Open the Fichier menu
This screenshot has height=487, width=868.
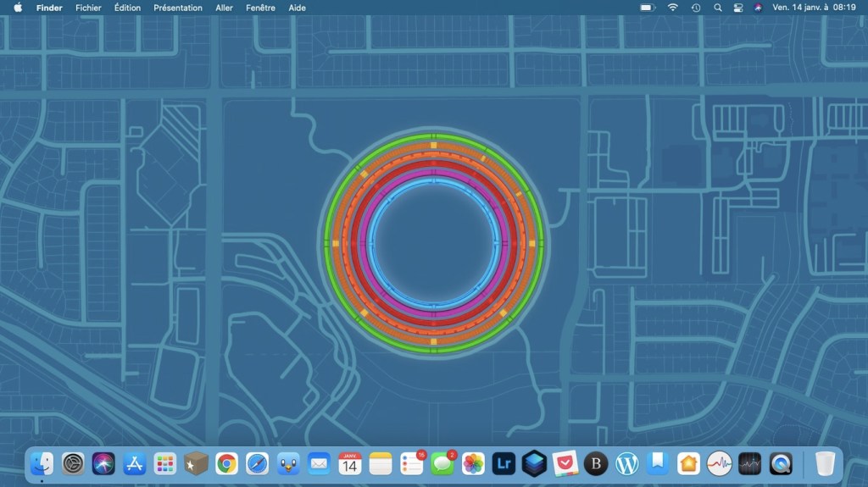click(88, 8)
